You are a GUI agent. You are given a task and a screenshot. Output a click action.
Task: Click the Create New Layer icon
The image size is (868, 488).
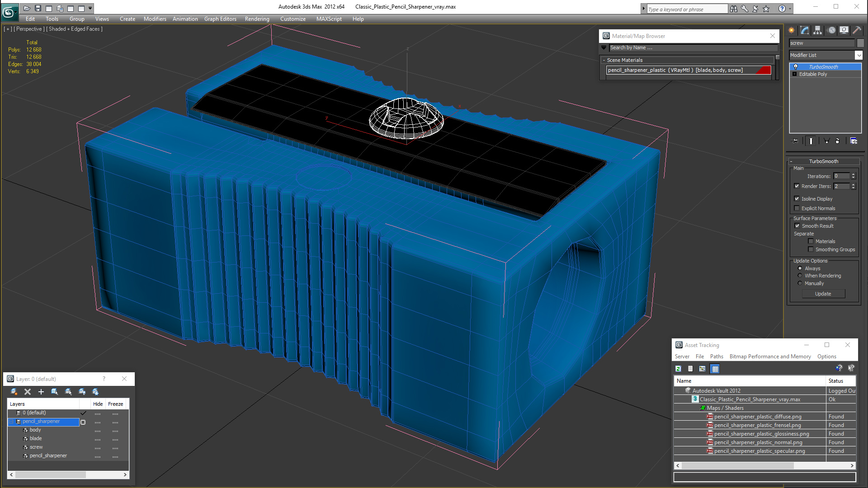pyautogui.click(x=14, y=392)
